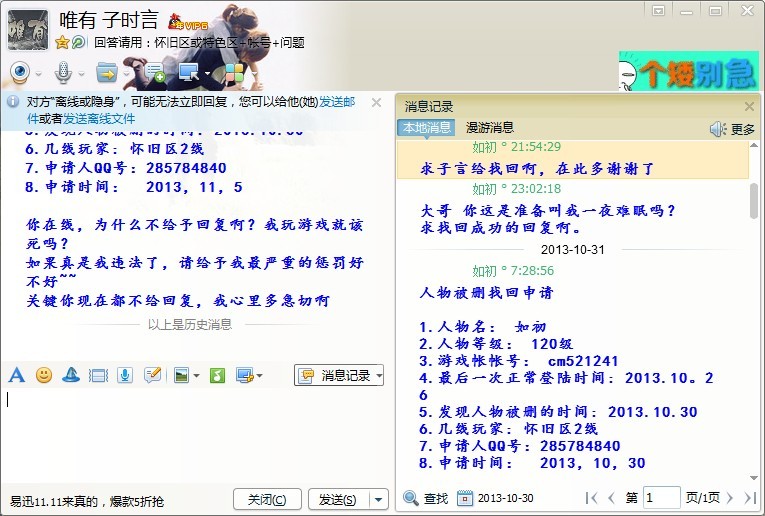Click the page number input field
Viewport: 765px width, 516px height.
pyautogui.click(x=661, y=497)
